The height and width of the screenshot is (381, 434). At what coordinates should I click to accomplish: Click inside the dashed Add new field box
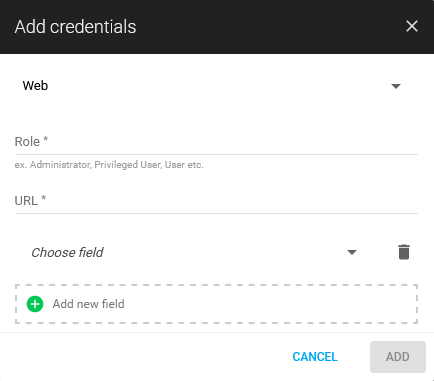click(x=216, y=304)
